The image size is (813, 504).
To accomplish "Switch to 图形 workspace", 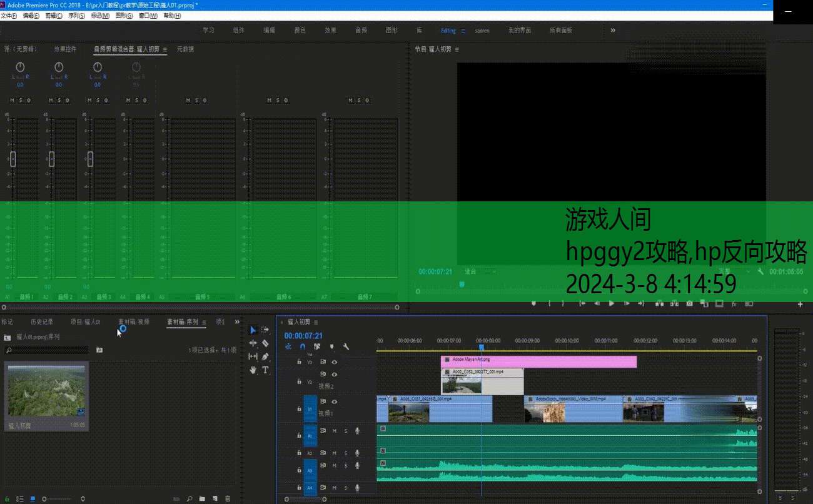I will tap(391, 30).
